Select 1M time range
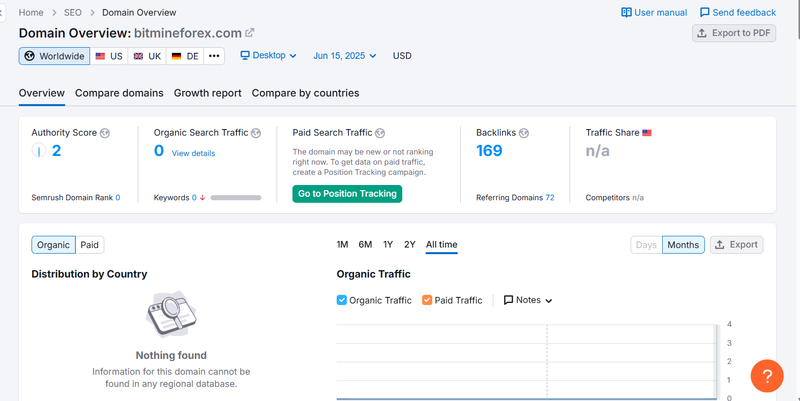Viewport: 800px width, 401px height. pyautogui.click(x=342, y=244)
